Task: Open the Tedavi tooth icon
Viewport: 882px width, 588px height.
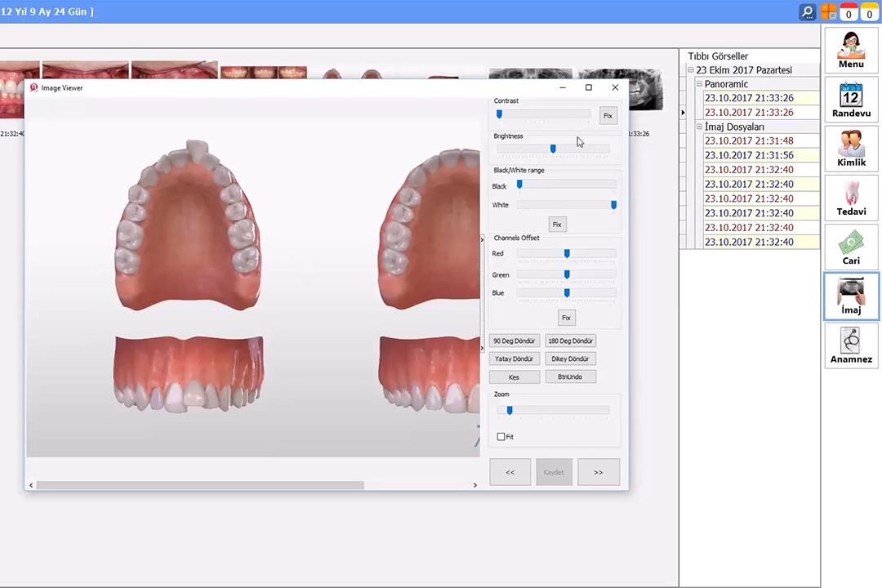Action: coord(851,197)
